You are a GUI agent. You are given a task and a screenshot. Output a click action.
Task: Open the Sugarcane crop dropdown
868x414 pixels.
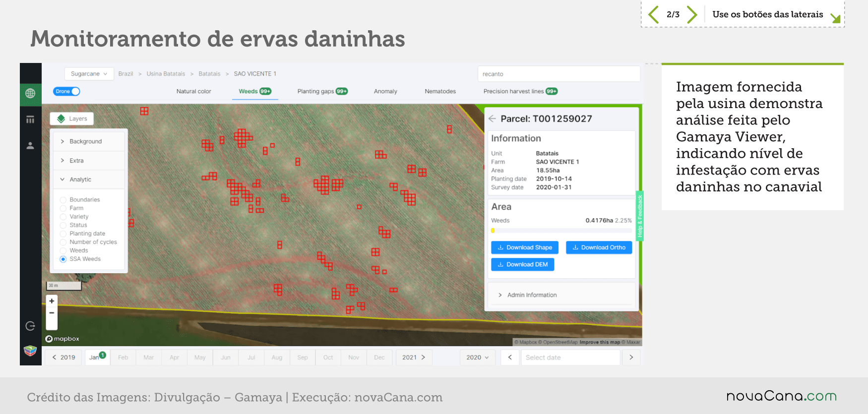[89, 74]
